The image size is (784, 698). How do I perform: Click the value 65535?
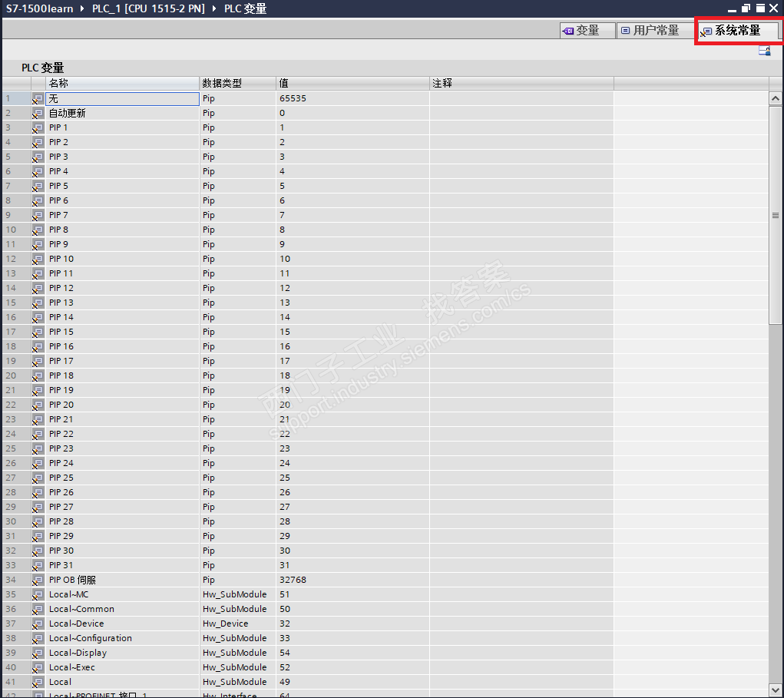[293, 98]
